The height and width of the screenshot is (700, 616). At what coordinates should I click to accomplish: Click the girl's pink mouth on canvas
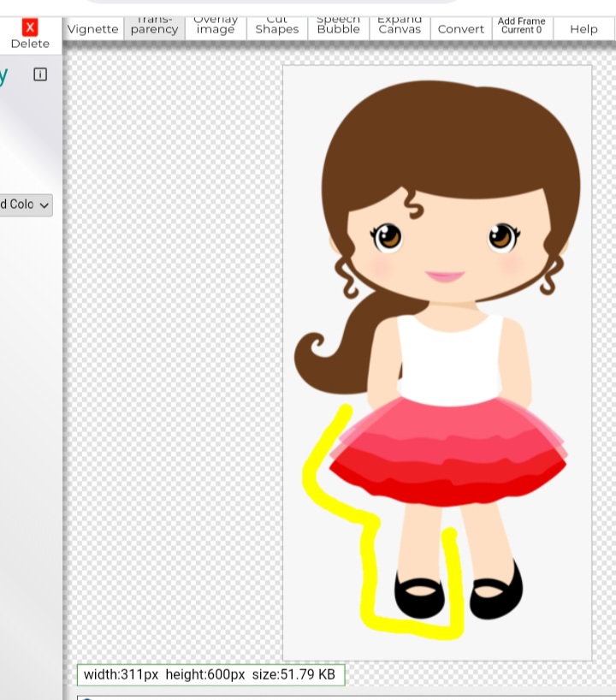445,276
